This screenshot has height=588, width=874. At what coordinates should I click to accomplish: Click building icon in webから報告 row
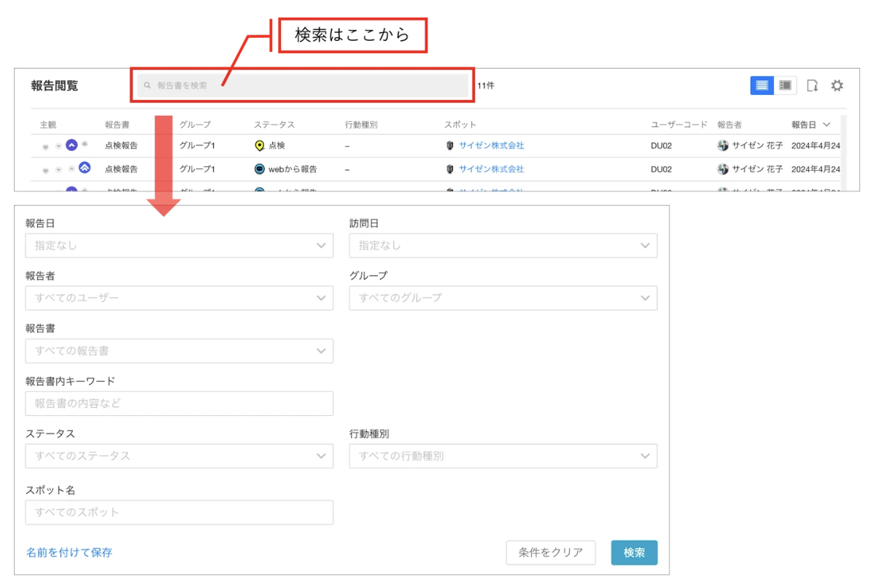pos(450,169)
